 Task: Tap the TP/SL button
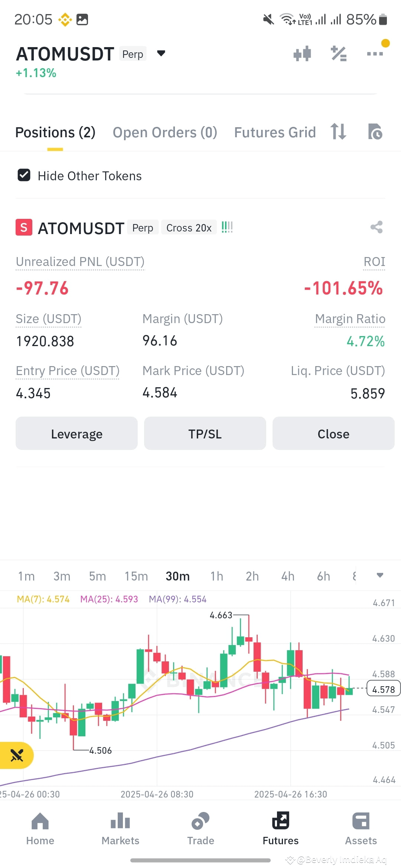205,433
